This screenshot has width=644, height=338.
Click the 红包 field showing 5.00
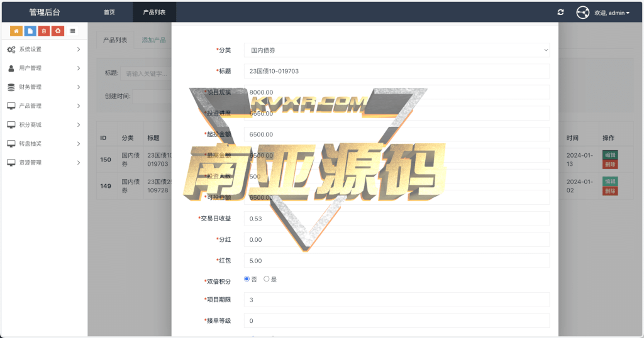coord(397,261)
